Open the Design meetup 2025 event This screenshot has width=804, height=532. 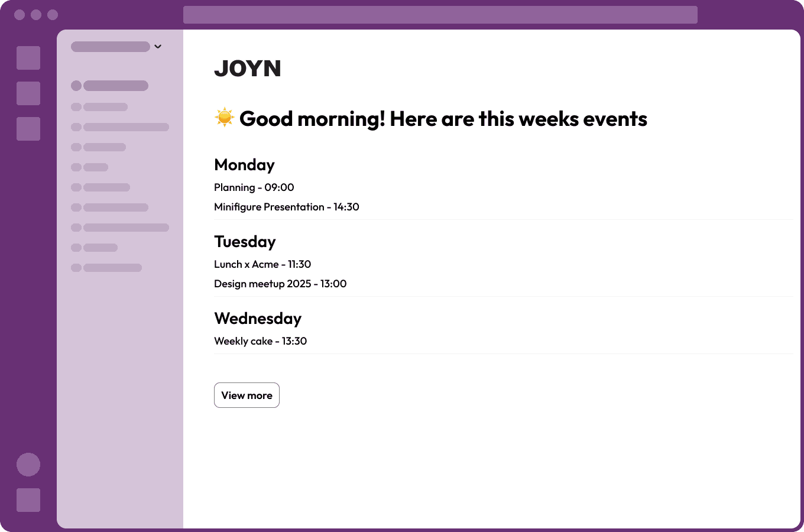(x=280, y=284)
